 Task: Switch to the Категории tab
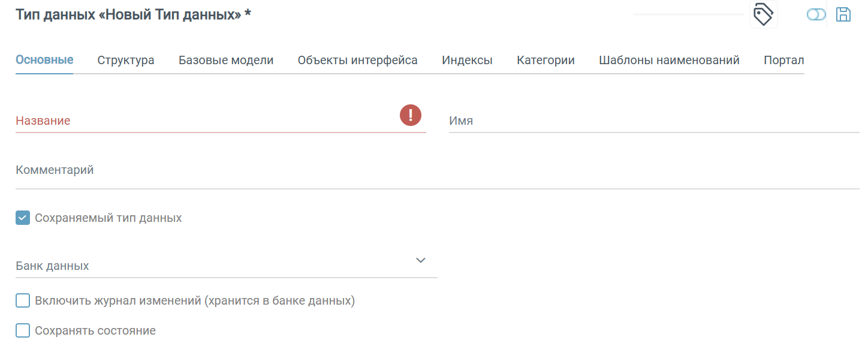coord(545,60)
